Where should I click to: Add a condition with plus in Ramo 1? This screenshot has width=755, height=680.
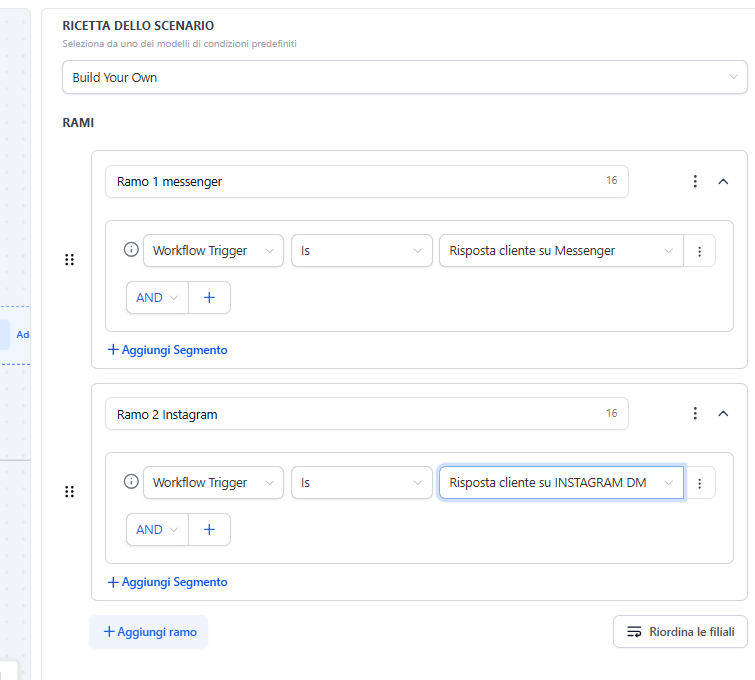coord(209,298)
